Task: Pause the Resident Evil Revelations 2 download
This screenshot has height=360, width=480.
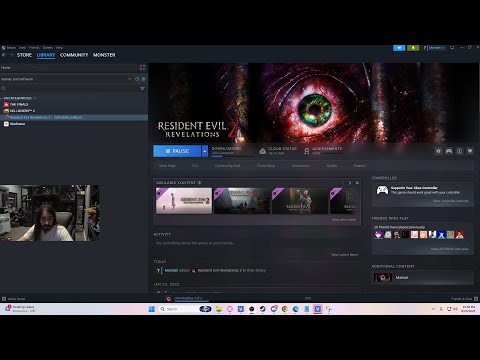Action: tap(177, 151)
